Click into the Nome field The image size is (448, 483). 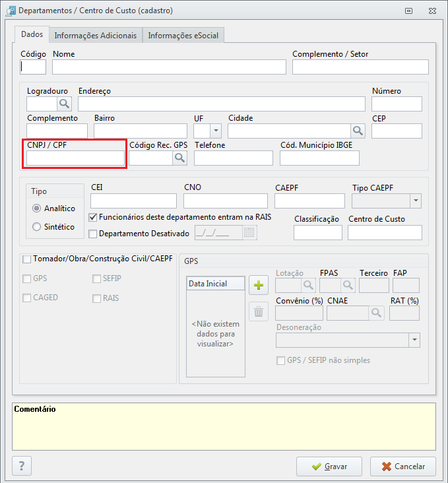pos(169,67)
